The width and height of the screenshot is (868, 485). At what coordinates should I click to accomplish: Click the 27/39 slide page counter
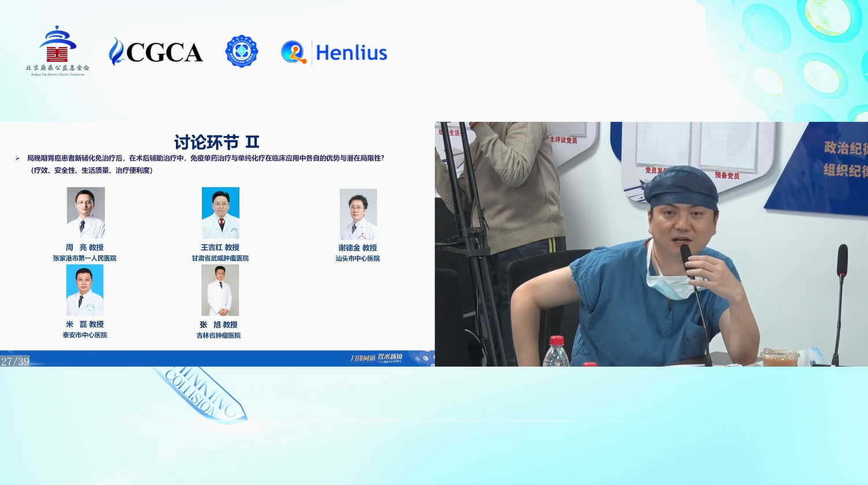[15, 362]
